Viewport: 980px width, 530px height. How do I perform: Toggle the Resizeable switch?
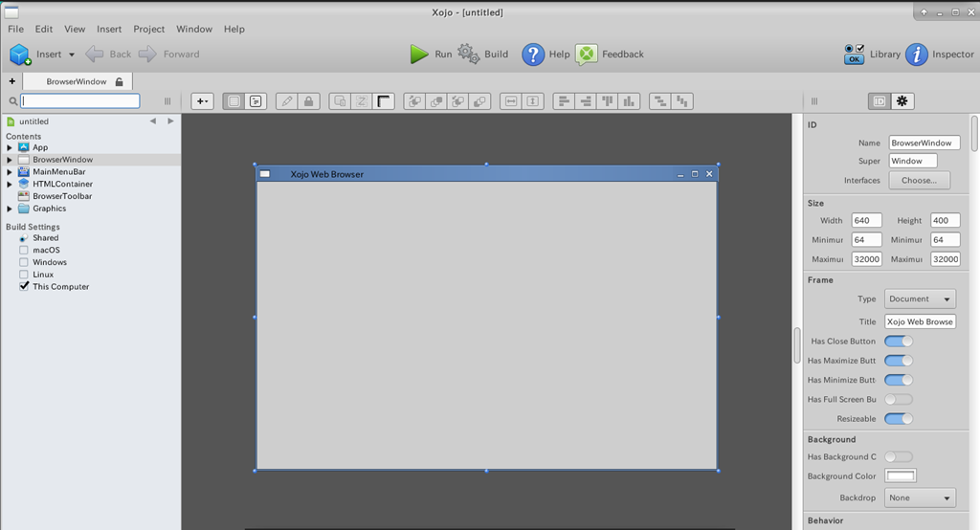point(898,419)
